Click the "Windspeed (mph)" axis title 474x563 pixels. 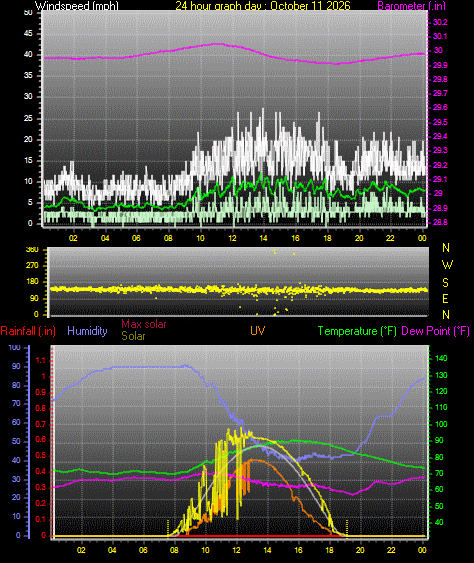point(76,6)
